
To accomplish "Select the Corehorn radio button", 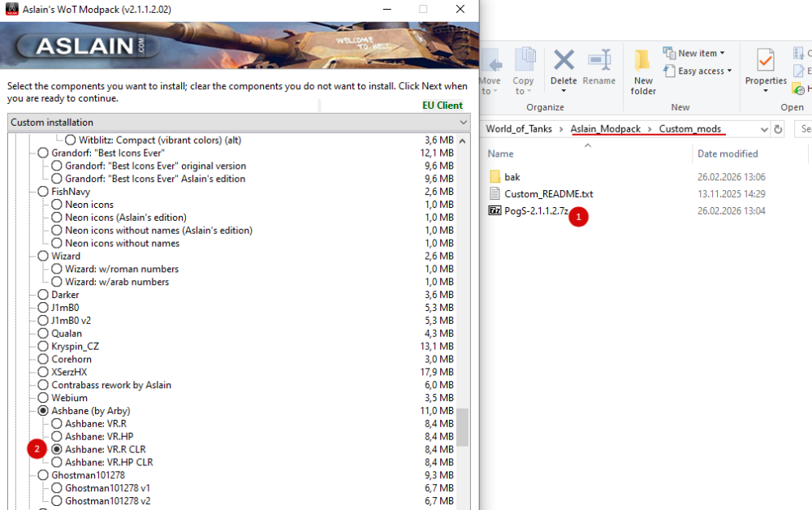I will pyautogui.click(x=43, y=359).
